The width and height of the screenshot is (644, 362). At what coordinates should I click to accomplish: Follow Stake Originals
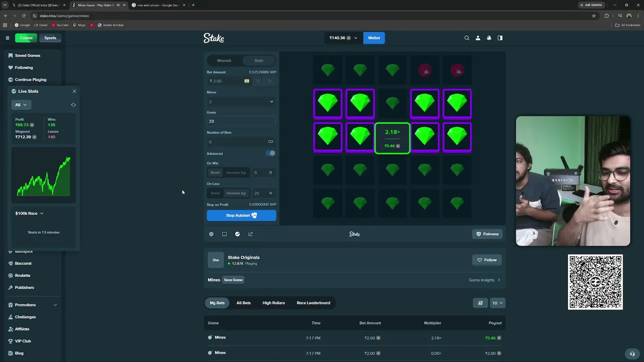487,260
